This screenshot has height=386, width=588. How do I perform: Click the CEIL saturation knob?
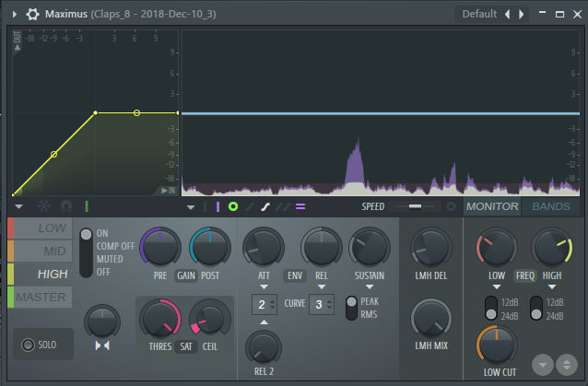210,319
